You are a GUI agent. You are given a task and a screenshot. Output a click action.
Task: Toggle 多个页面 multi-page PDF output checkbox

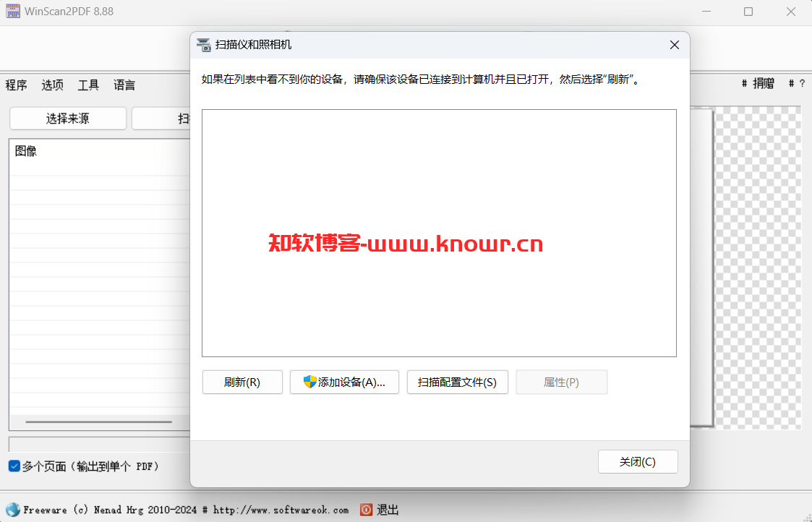point(14,466)
